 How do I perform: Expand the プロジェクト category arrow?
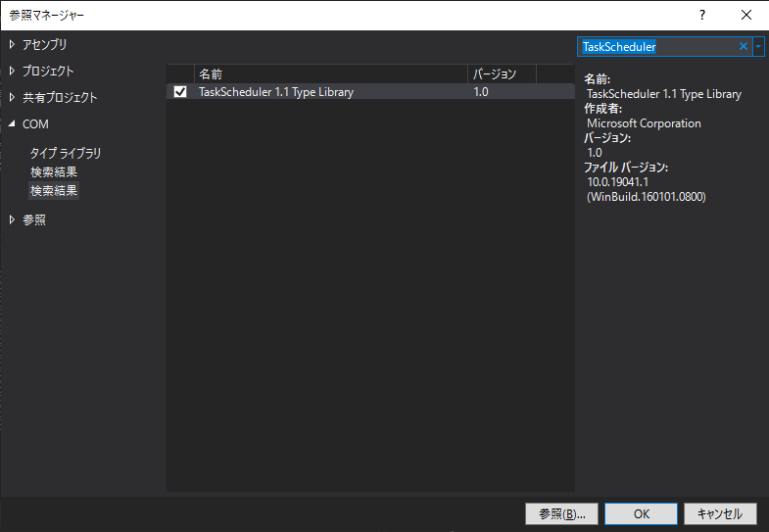(x=13, y=71)
